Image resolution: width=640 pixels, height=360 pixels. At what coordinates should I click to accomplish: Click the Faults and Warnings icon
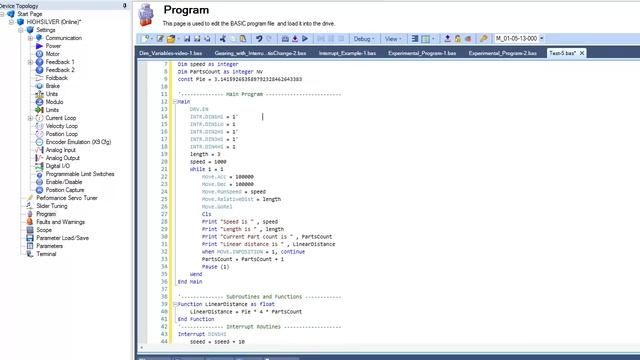pyautogui.click(x=30, y=222)
